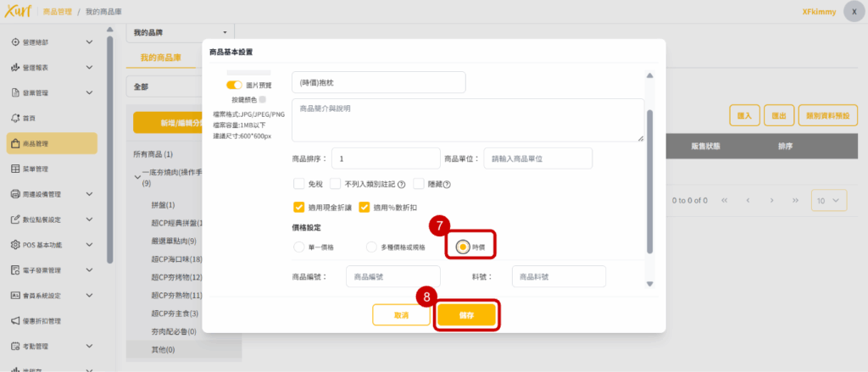The width and height of the screenshot is (868, 372).
Task: Select the 時價 radio button
Action: click(463, 247)
